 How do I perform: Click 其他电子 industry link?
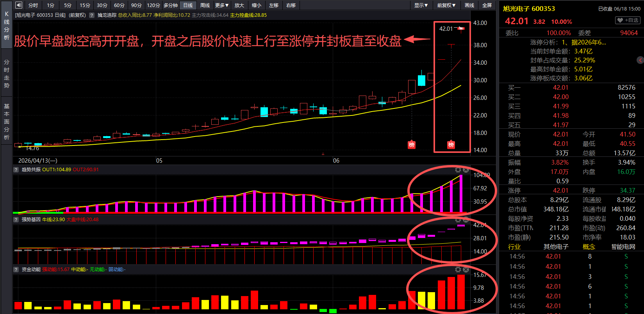coord(556,247)
